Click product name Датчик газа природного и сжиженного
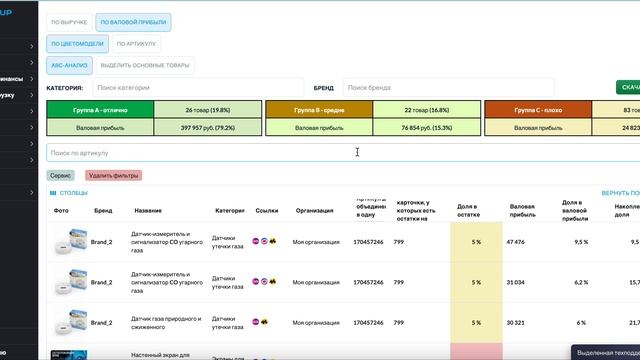 pos(166,323)
